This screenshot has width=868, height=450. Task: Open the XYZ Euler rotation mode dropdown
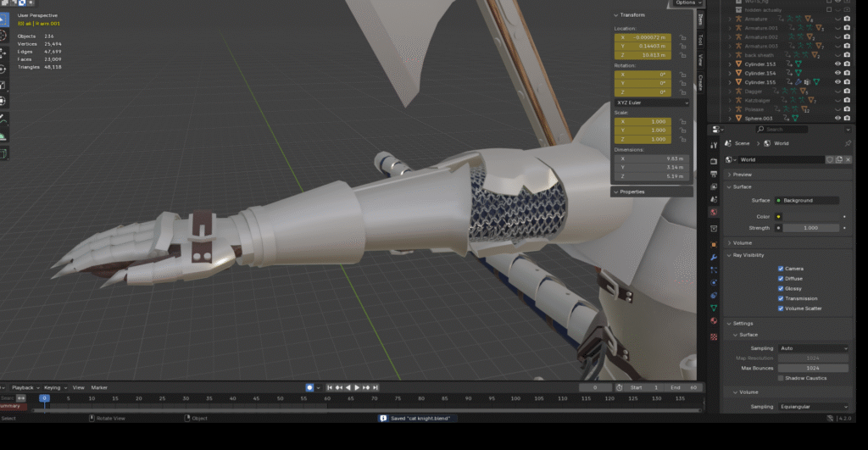click(x=651, y=103)
